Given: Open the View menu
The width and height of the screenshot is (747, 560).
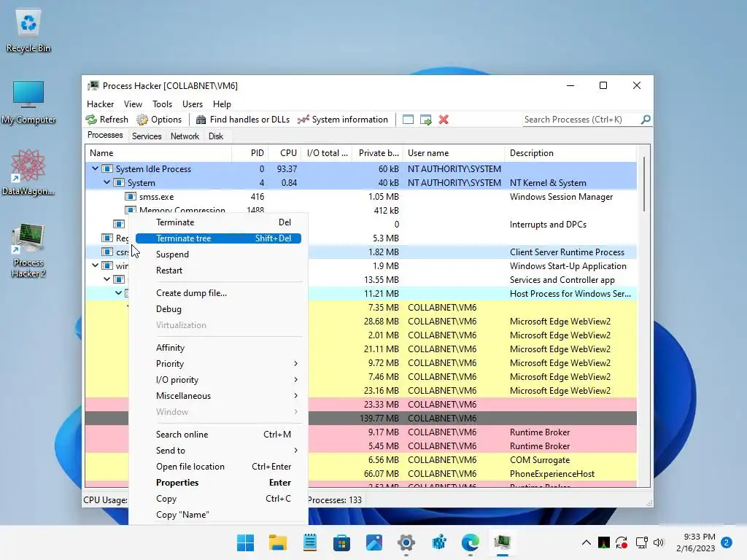Looking at the screenshot, I should pyautogui.click(x=133, y=104).
